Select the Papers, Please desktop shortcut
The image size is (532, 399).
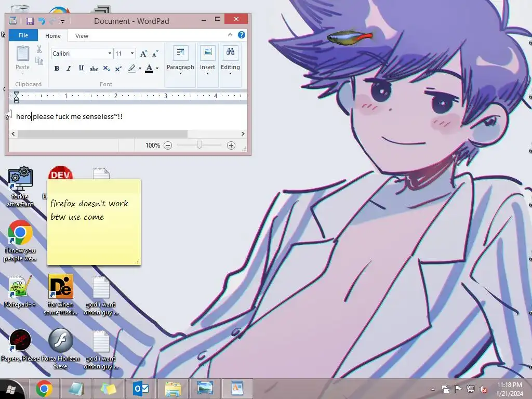[20, 345]
